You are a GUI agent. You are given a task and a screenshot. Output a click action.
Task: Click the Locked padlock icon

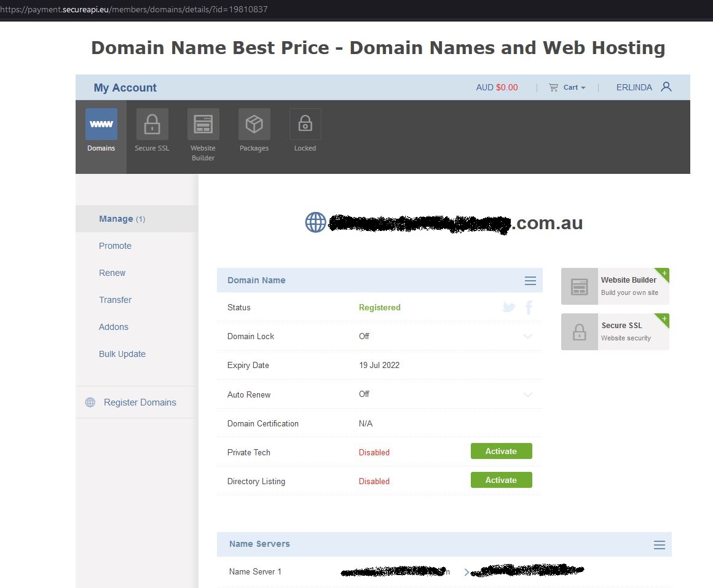tap(305, 124)
